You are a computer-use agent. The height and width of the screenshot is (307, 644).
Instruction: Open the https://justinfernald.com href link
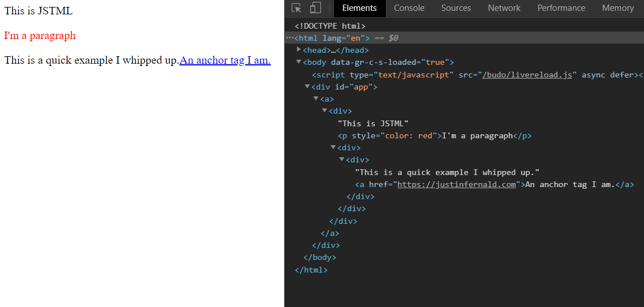tap(457, 185)
